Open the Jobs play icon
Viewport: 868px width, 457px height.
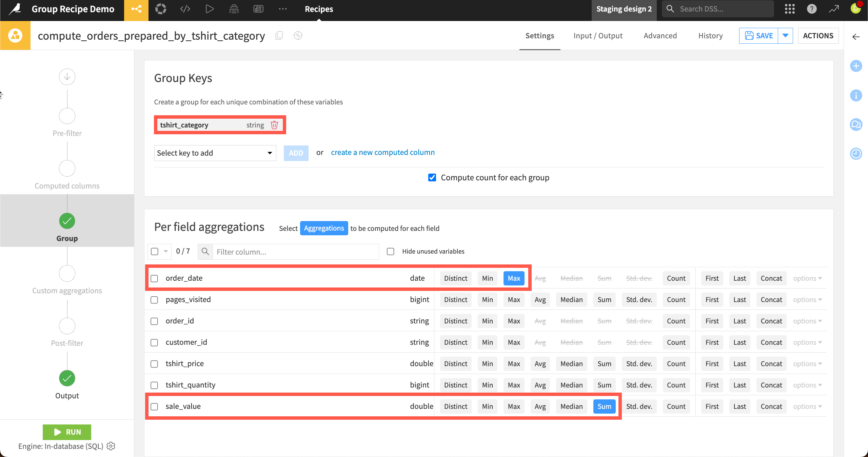point(210,9)
